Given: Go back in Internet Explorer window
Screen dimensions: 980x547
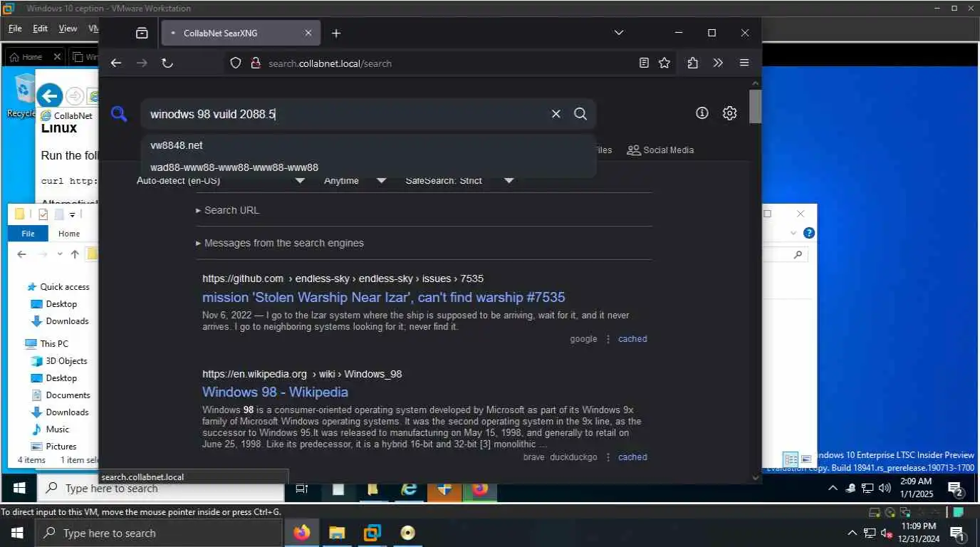Looking at the screenshot, I should 49,95.
